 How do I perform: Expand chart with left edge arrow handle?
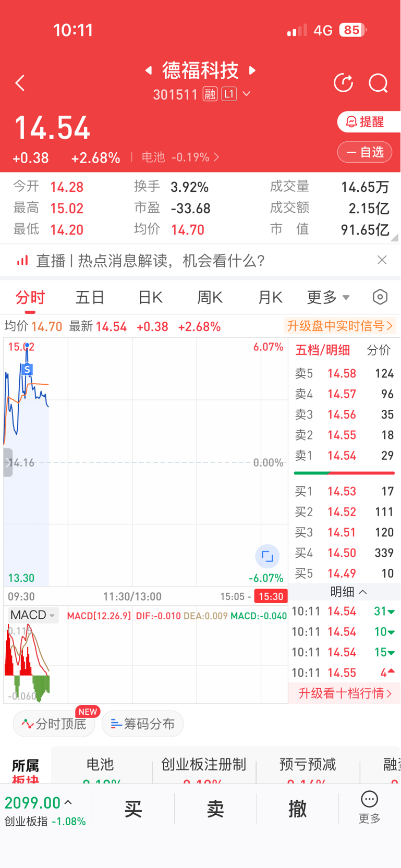[8, 462]
